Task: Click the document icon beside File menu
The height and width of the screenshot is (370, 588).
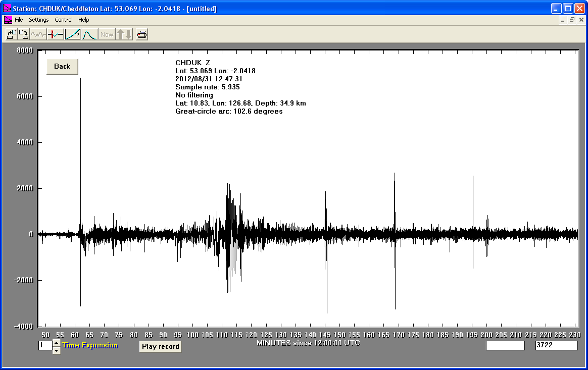Action: [x=8, y=20]
